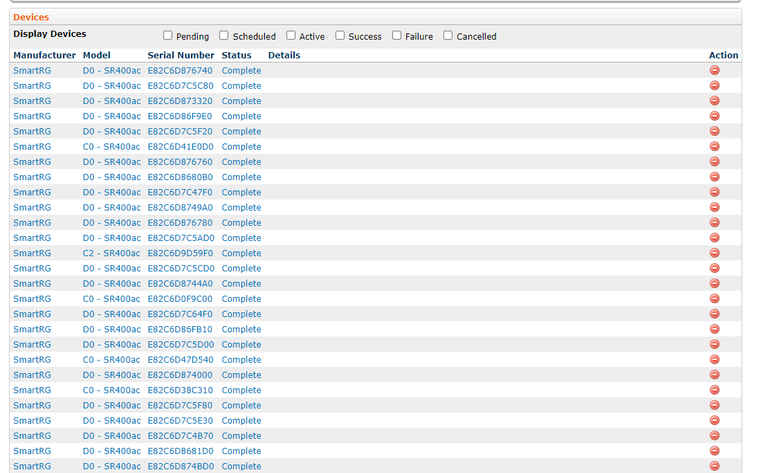This screenshot has height=473, width=779.
Task: Tick the Success filter checkbox
Action: (340, 35)
